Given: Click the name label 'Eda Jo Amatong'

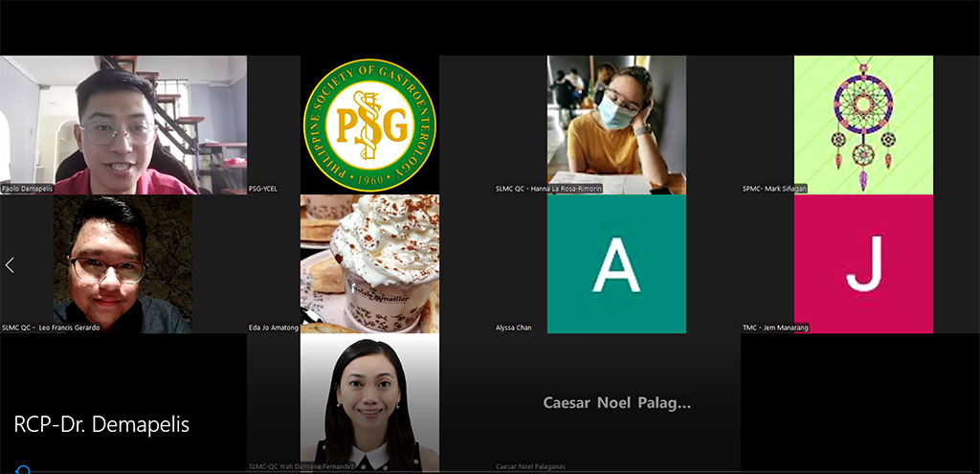Looking at the screenshot, I should tap(274, 327).
